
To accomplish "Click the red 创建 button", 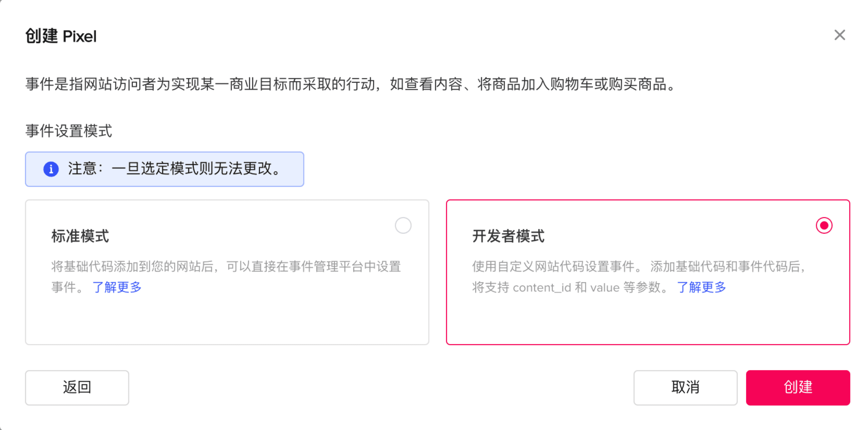I will (798, 387).
